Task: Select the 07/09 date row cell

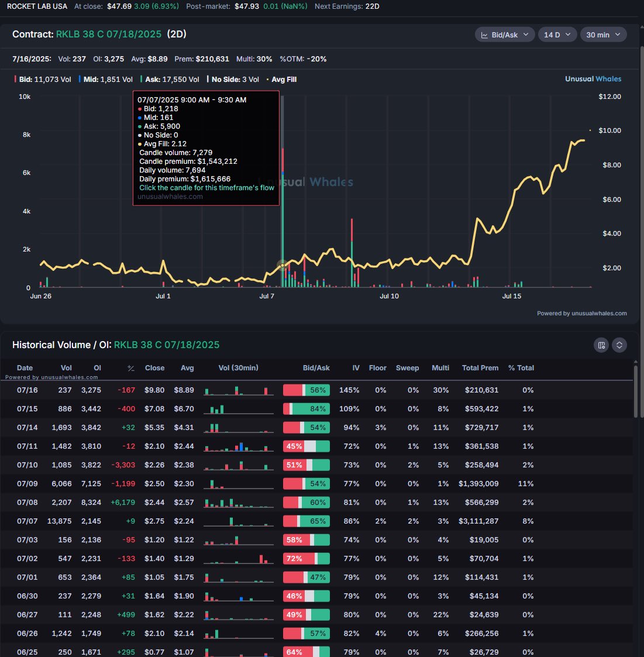Action: click(27, 483)
